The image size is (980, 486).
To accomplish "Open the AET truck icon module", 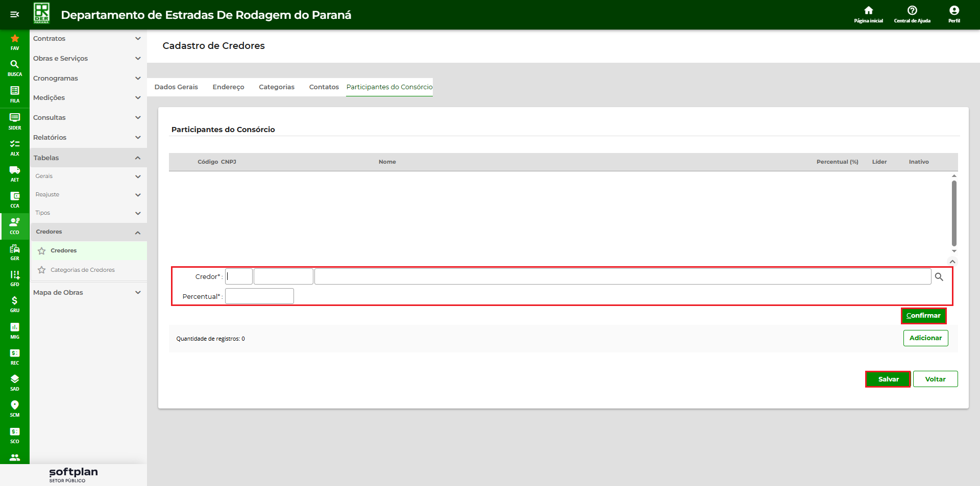I will coord(15,170).
